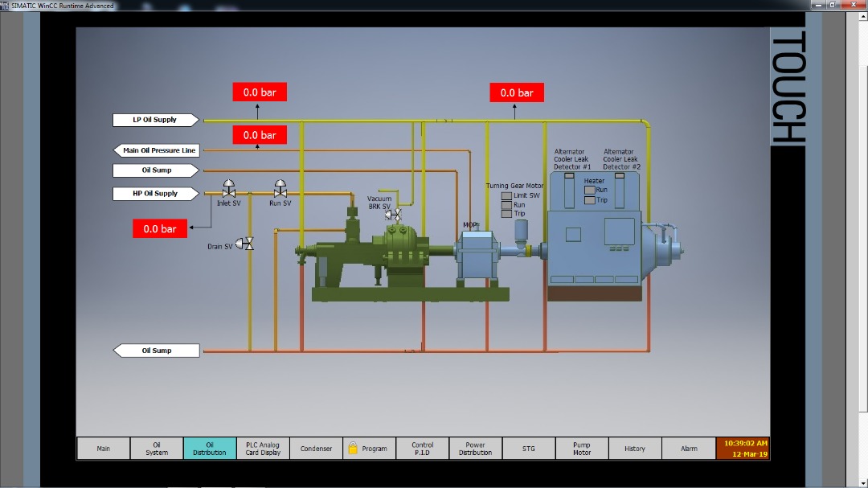Screen dimensions: 868x488
Task: Click the Heater Trip indicator box
Action: (590, 200)
